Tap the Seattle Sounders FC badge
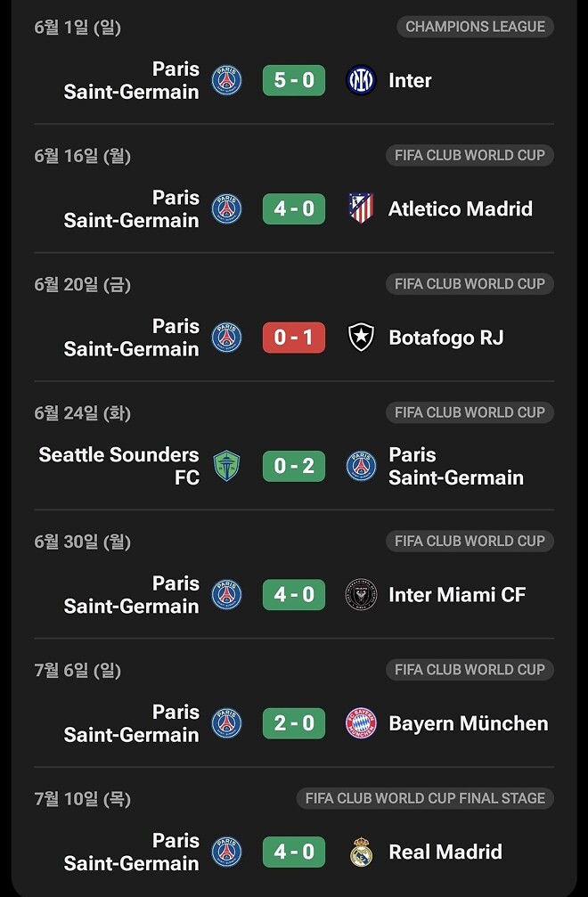Viewport: 588px width, 897px height. click(x=226, y=466)
